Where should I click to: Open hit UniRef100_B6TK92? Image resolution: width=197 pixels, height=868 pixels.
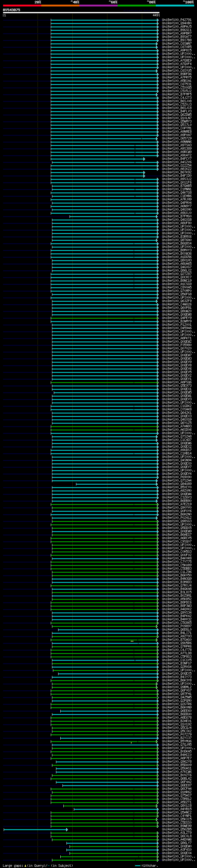[x=176, y=172]
